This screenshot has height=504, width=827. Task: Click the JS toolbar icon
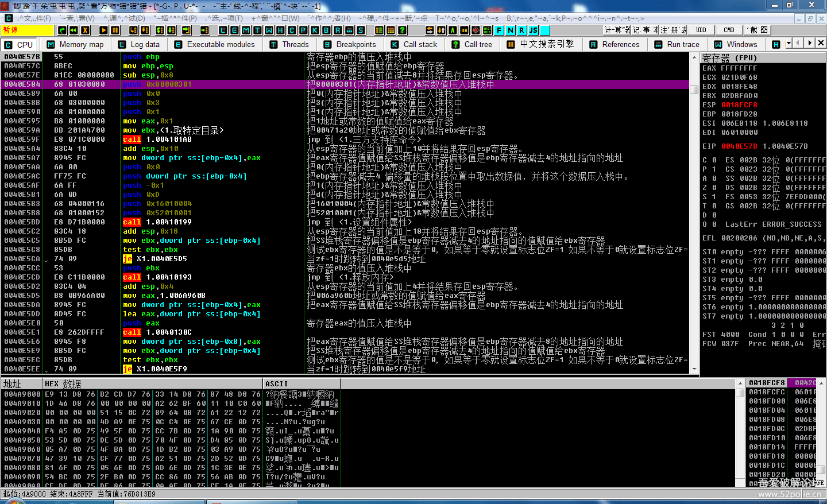tap(534, 30)
